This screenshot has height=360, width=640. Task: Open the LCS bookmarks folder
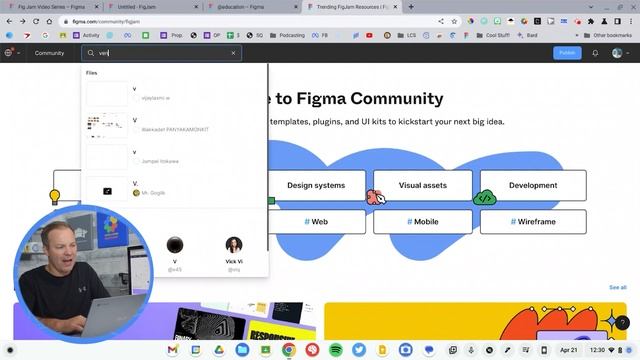coord(407,36)
